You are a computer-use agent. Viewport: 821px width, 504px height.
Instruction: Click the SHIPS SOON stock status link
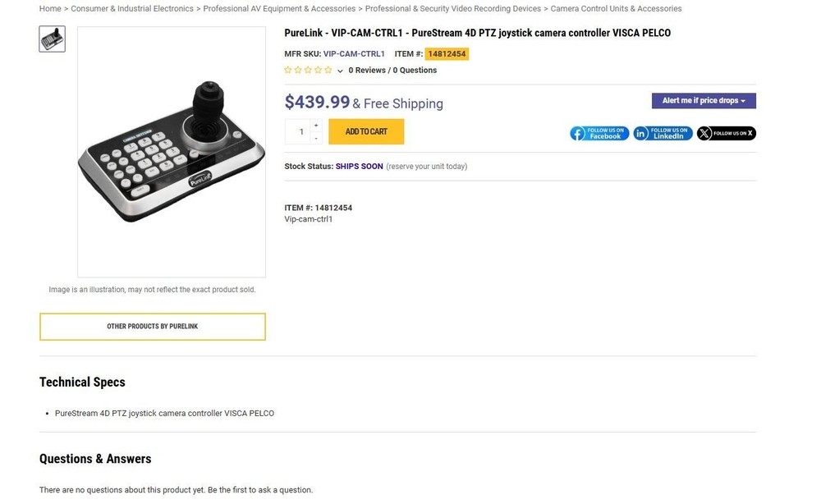[359, 166]
